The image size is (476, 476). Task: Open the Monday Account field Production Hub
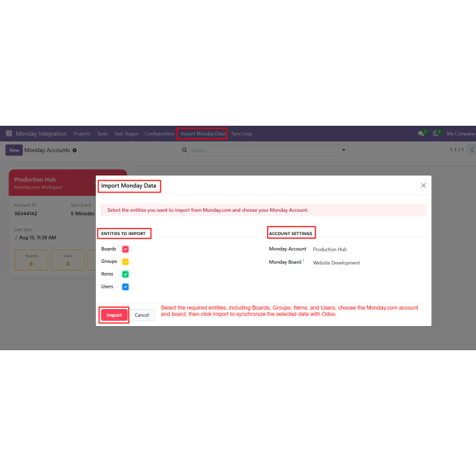pos(330,249)
